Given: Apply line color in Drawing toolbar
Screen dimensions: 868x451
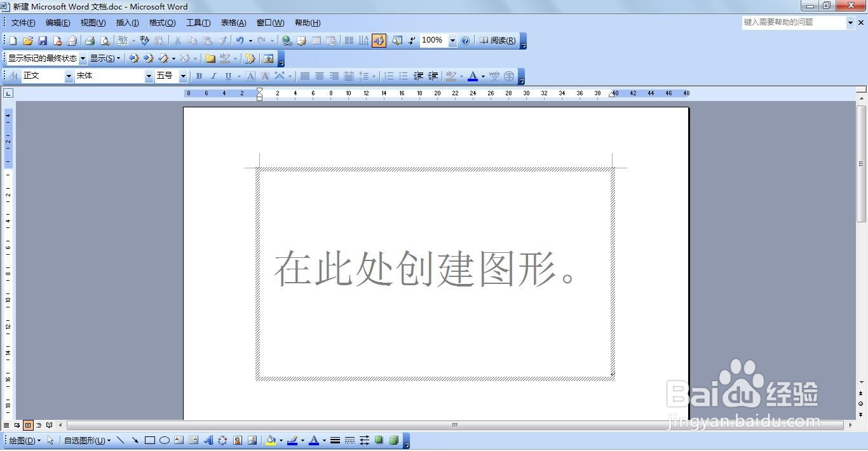Looking at the screenshot, I should click(292, 440).
